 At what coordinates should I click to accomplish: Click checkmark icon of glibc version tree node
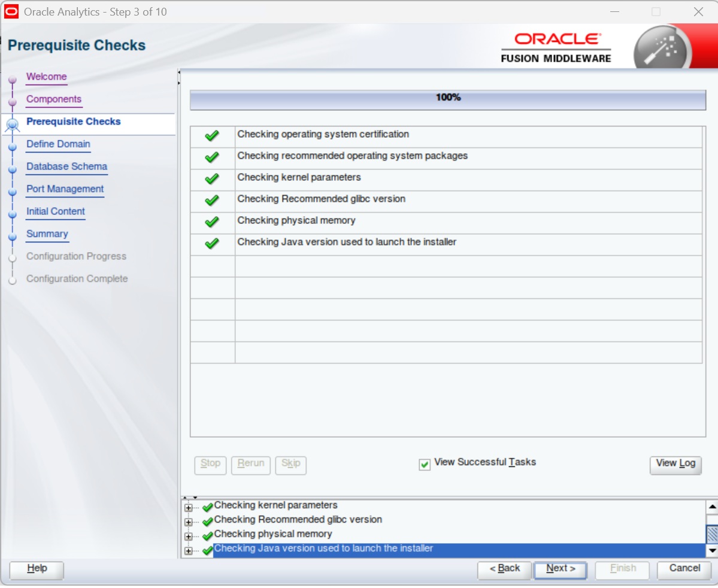point(207,521)
